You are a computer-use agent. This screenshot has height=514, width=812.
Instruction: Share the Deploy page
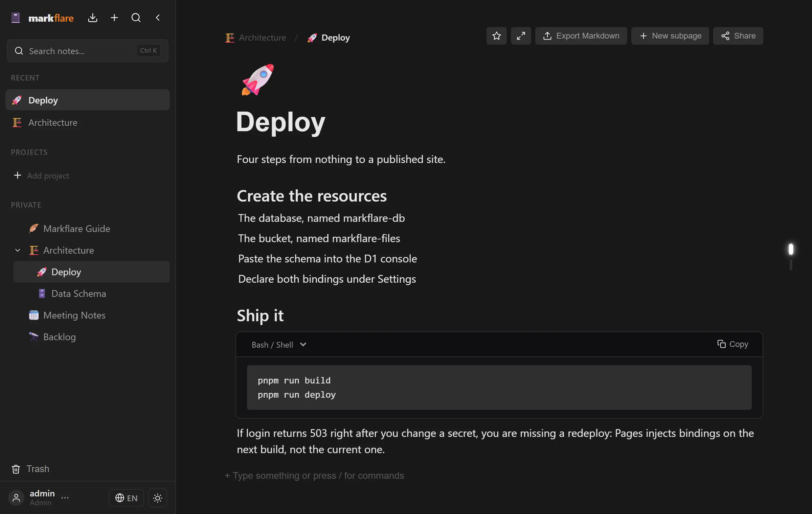738,36
